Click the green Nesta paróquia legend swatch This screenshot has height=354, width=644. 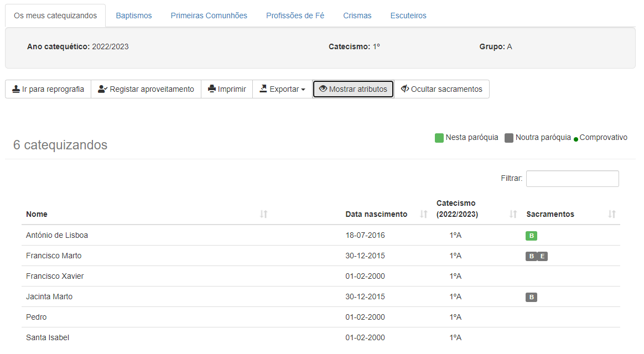pyautogui.click(x=440, y=137)
